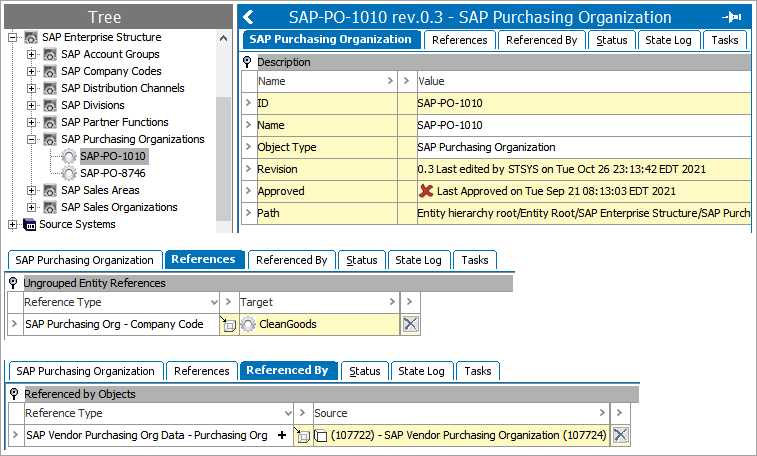The width and height of the screenshot is (757, 456).
Task: Expand the Approved row chevron
Action: click(248, 191)
